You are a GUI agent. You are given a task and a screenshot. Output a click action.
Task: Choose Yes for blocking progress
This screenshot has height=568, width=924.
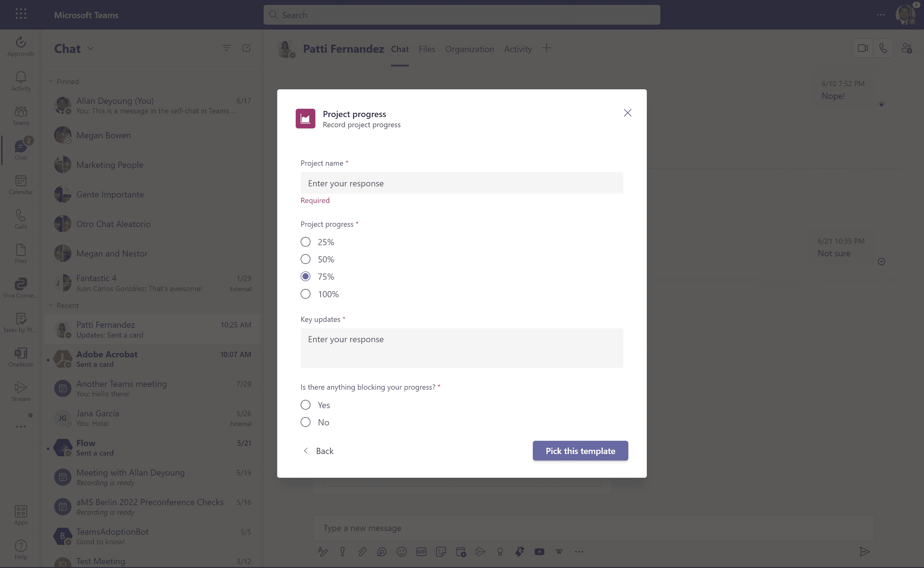(305, 405)
